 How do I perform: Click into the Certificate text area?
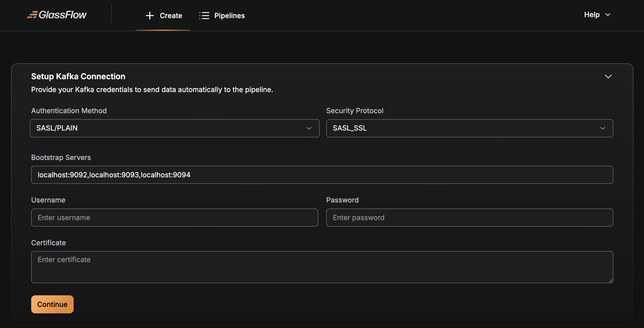[322, 267]
